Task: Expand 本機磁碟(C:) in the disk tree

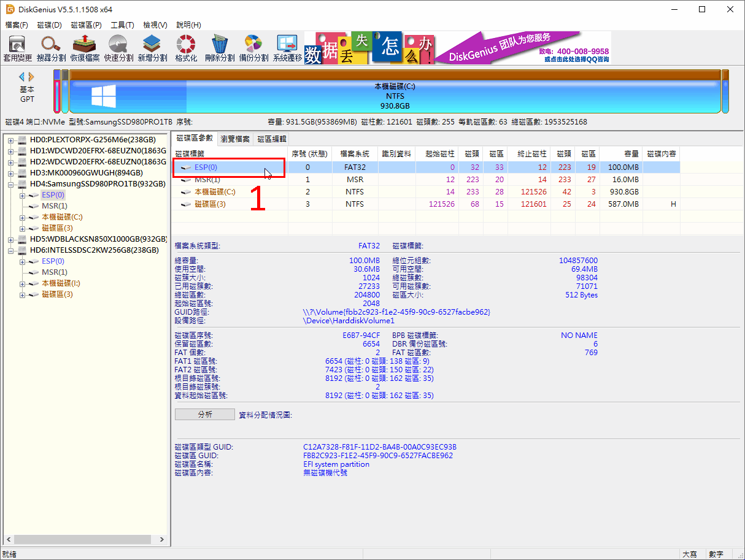Action: click(23, 217)
